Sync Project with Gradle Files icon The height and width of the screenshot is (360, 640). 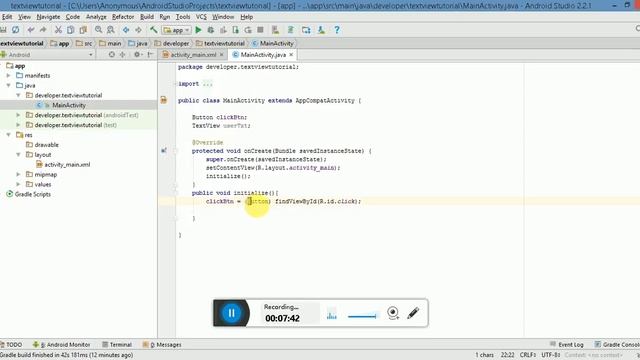click(291, 30)
